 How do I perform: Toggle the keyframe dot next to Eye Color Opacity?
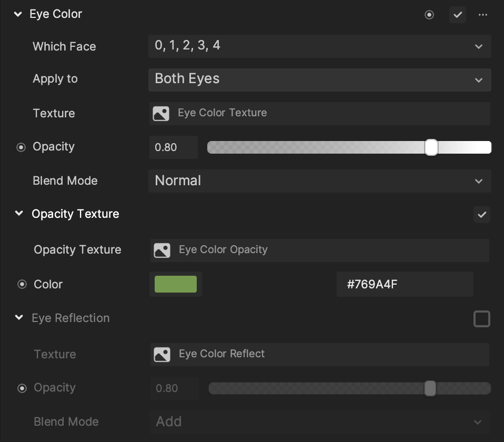[x=21, y=147]
